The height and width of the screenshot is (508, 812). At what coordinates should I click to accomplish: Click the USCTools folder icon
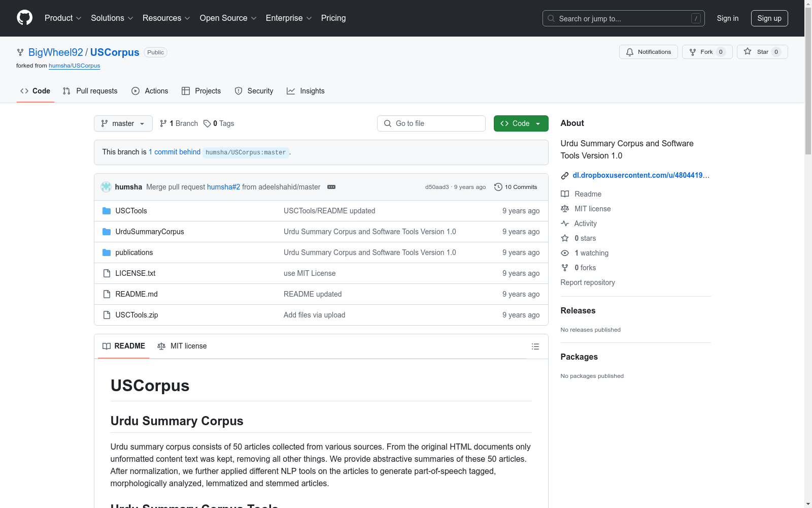[x=107, y=211]
